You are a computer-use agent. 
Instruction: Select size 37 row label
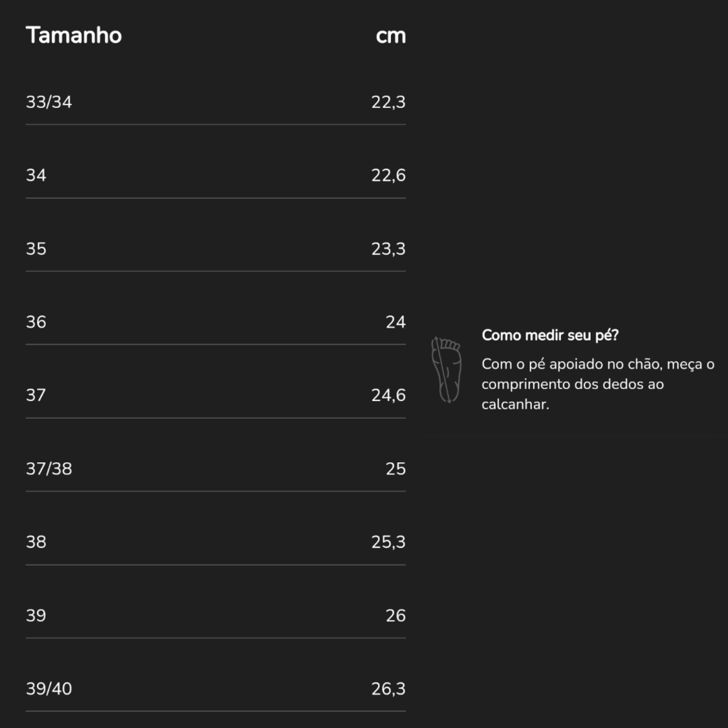(x=36, y=395)
